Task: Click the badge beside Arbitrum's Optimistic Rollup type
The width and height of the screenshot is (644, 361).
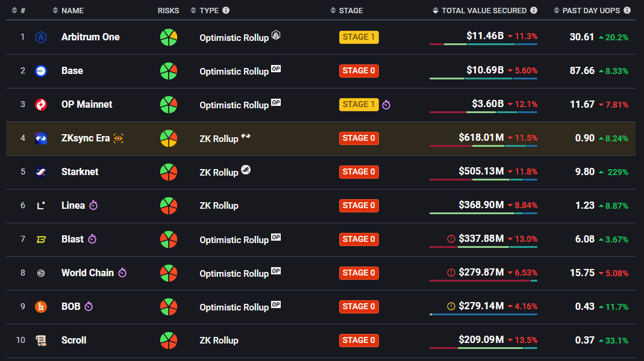Action: [x=276, y=35]
